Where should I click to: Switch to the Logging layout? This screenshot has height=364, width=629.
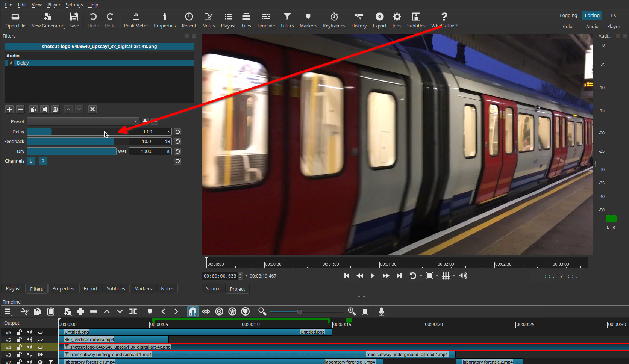tap(568, 15)
